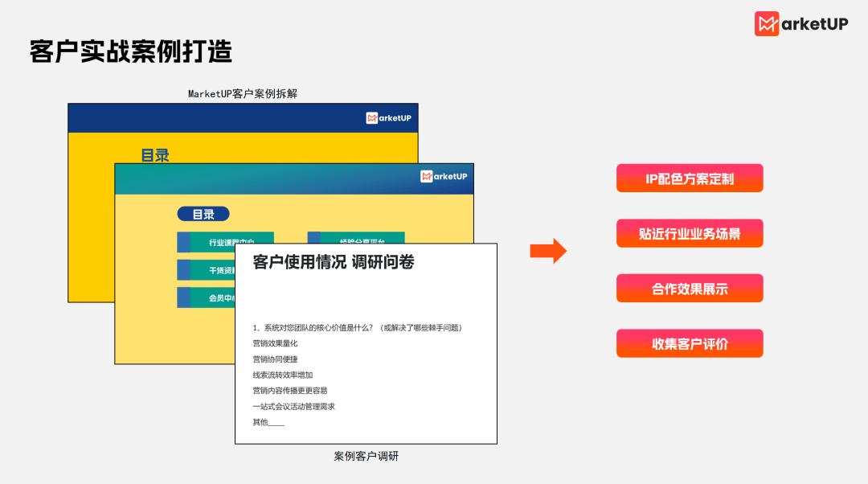
Task: Click the 其他 blank fill-in line
Action: [x=276, y=422]
